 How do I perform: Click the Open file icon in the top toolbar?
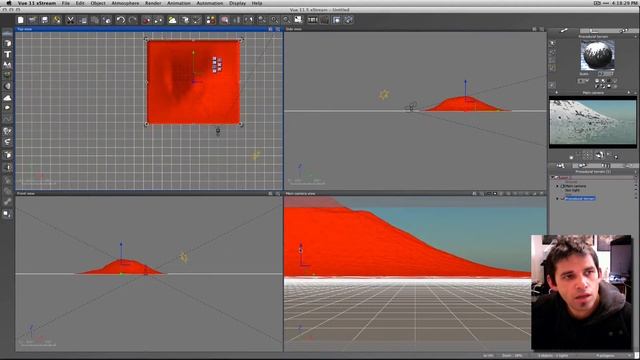[32, 20]
